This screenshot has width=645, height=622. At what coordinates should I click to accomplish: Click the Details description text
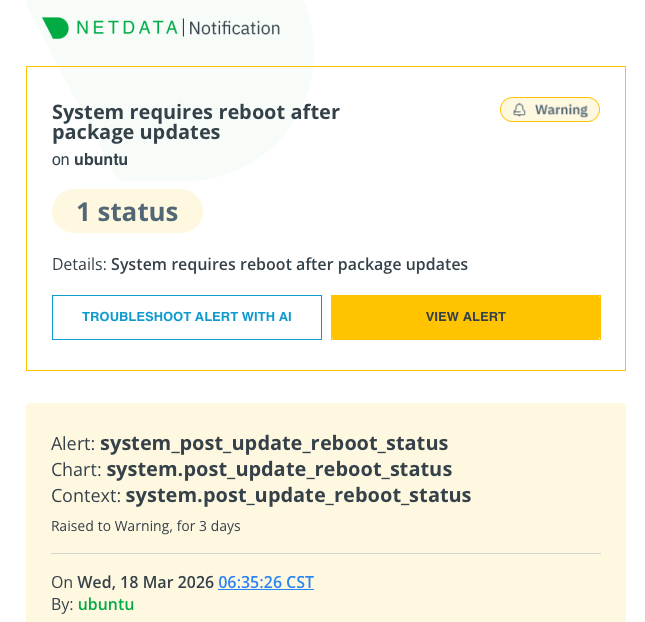coord(289,265)
